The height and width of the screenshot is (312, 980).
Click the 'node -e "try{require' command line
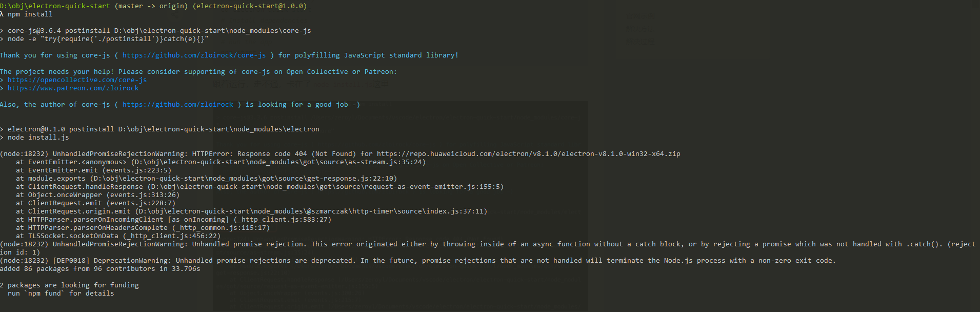(104, 39)
